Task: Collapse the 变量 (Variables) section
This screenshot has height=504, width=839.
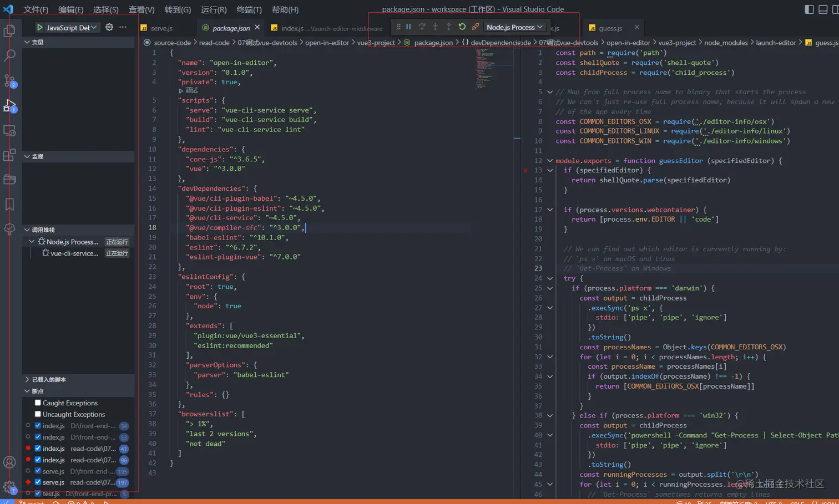Action: pos(27,42)
